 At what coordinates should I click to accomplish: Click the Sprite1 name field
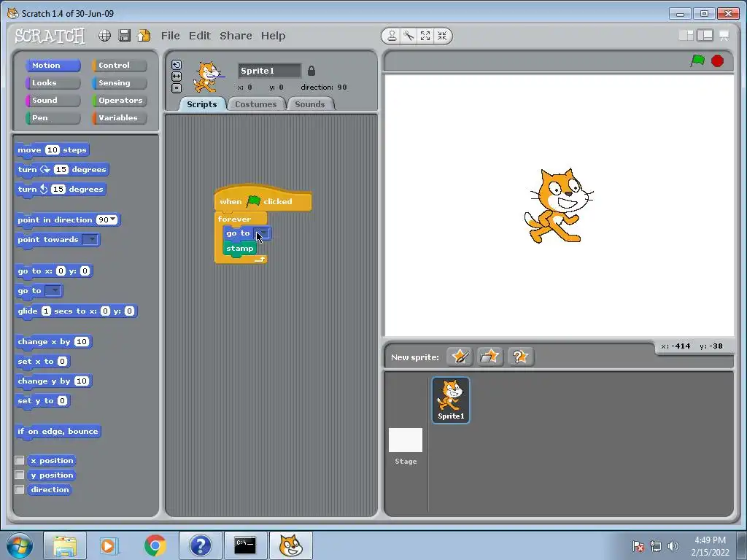[269, 71]
